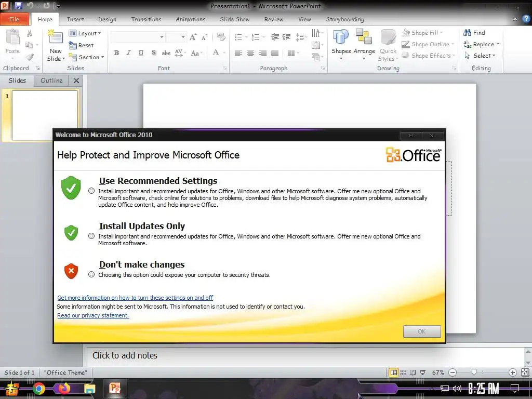The height and width of the screenshot is (399, 532).
Task: Click the Clear Formatting icon
Action: coord(221,37)
